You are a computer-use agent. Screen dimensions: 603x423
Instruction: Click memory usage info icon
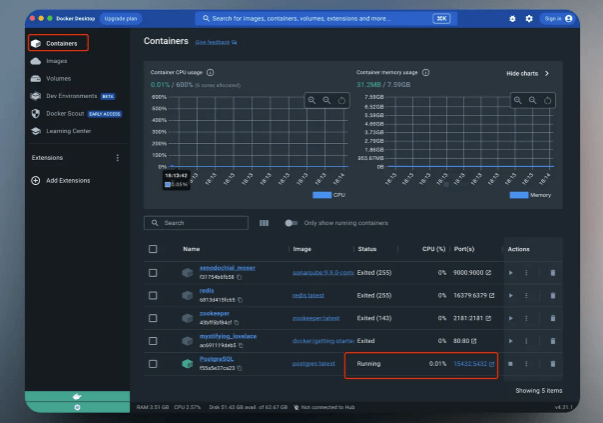426,72
